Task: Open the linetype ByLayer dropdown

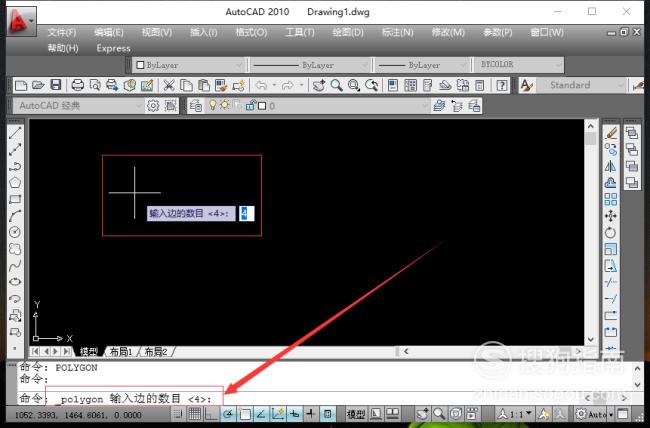Action: [310, 65]
